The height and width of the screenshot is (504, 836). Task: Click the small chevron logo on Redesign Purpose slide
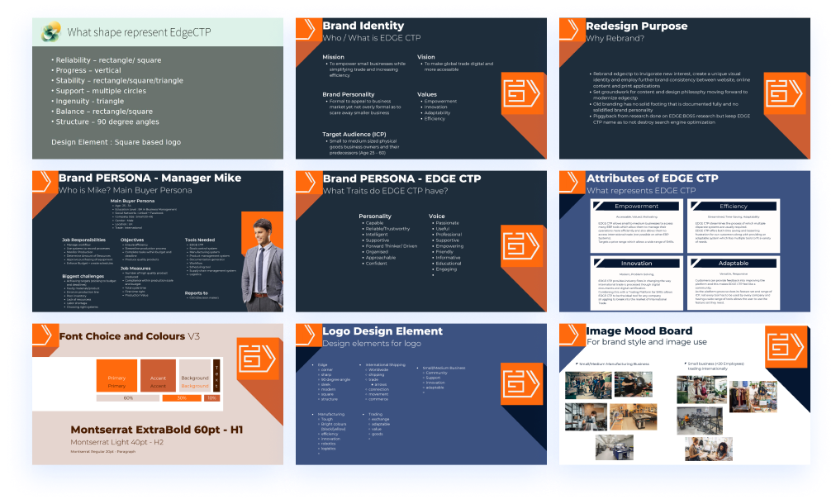[572, 28]
